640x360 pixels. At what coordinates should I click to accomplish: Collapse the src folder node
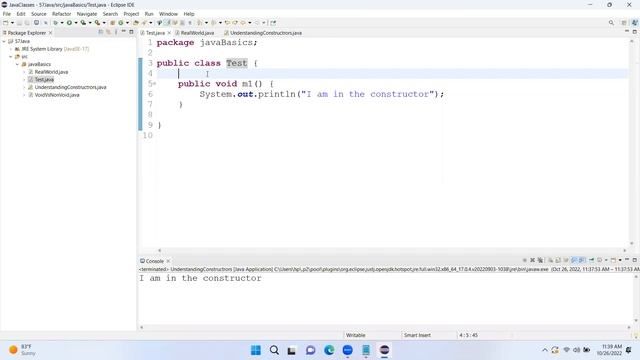click(x=11, y=57)
